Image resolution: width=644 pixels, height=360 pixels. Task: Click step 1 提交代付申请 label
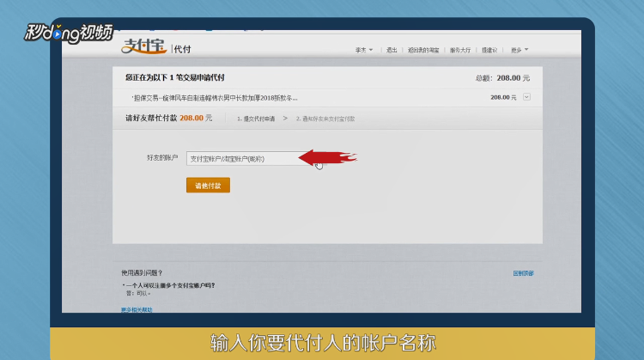(256, 119)
